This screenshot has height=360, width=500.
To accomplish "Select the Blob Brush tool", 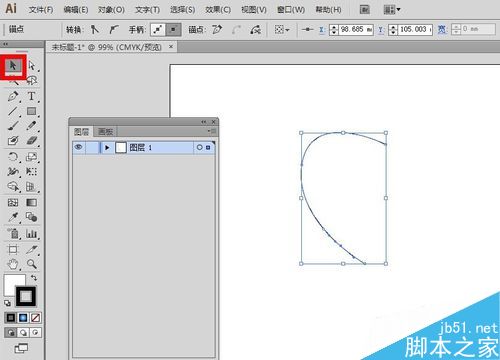I will tap(13, 141).
